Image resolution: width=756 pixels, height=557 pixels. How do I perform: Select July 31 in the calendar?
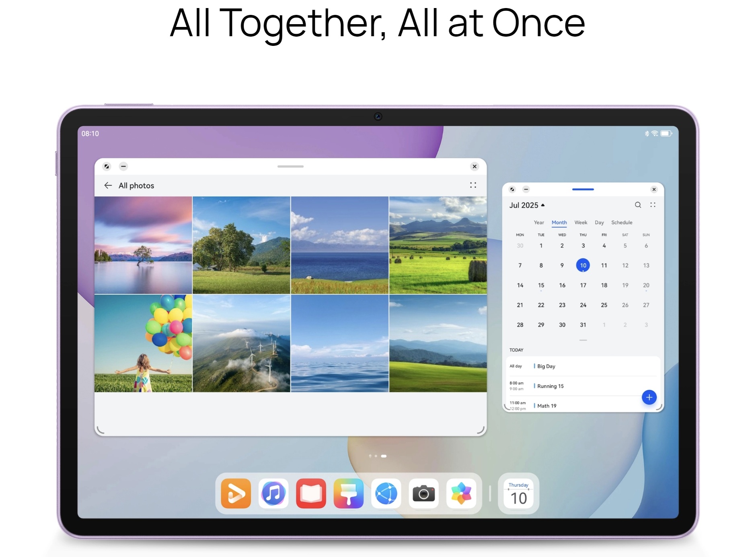point(583,325)
